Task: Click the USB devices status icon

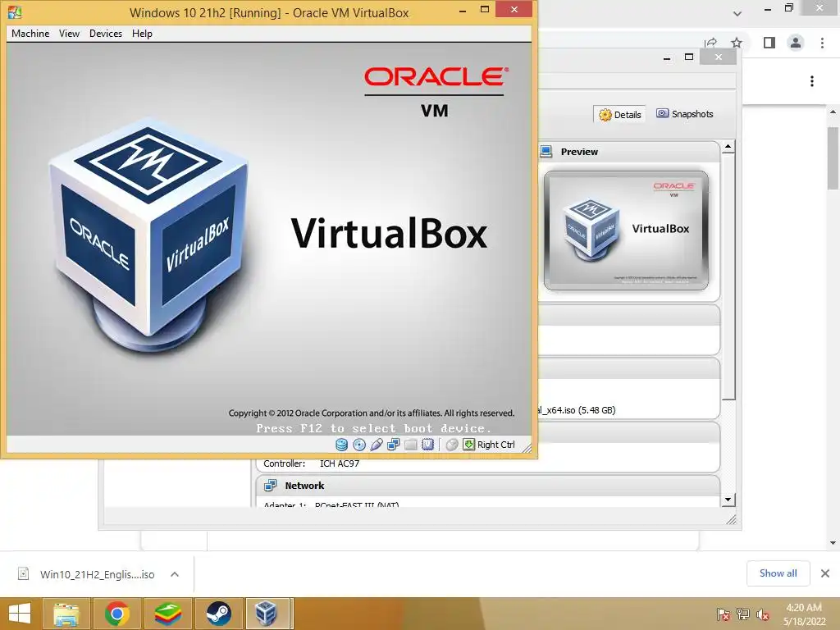Action: [x=377, y=445]
